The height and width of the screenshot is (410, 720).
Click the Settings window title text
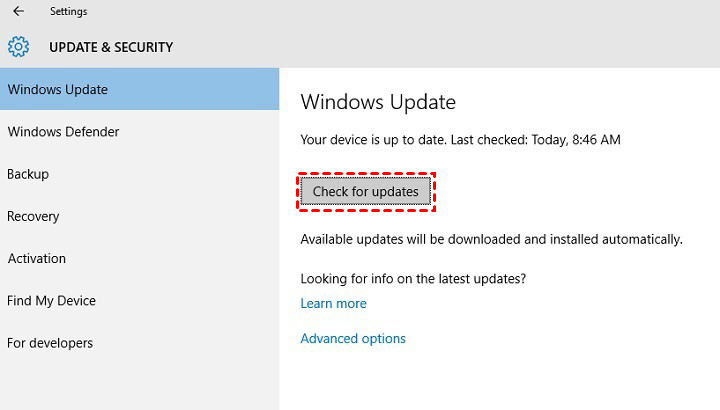tap(68, 12)
